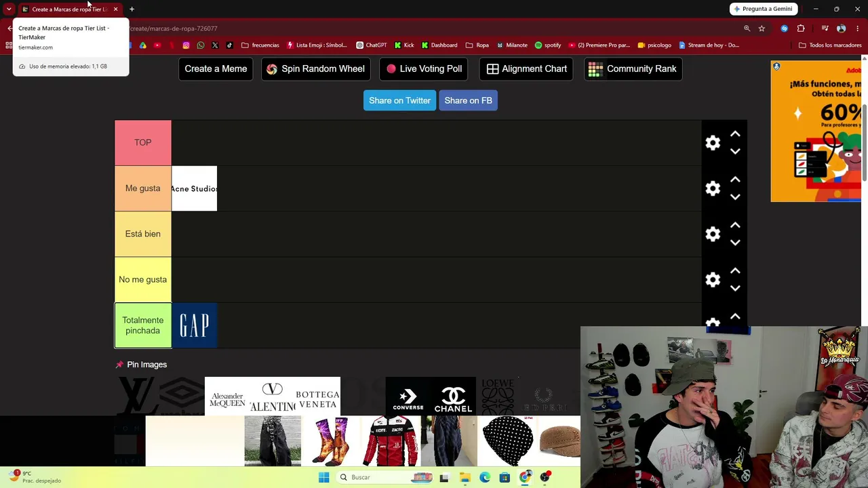
Task: Open settings gear for Está bien tier
Action: (x=713, y=234)
